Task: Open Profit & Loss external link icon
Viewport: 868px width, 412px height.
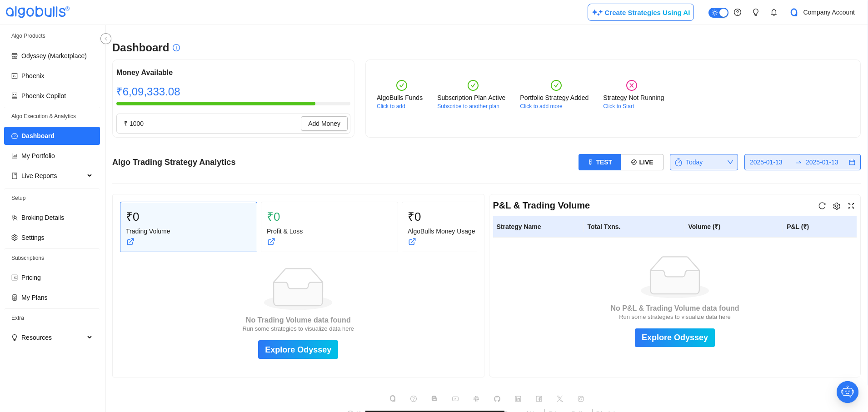Action: pos(271,242)
